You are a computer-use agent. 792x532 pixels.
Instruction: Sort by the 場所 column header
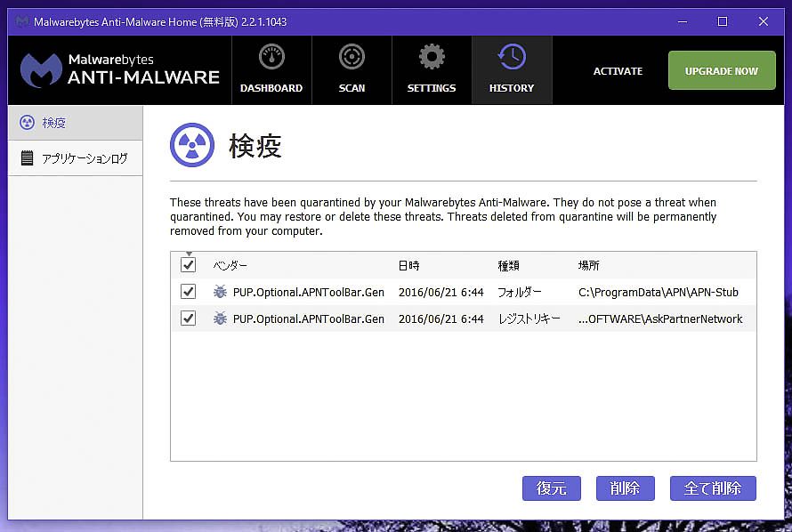coord(588,265)
